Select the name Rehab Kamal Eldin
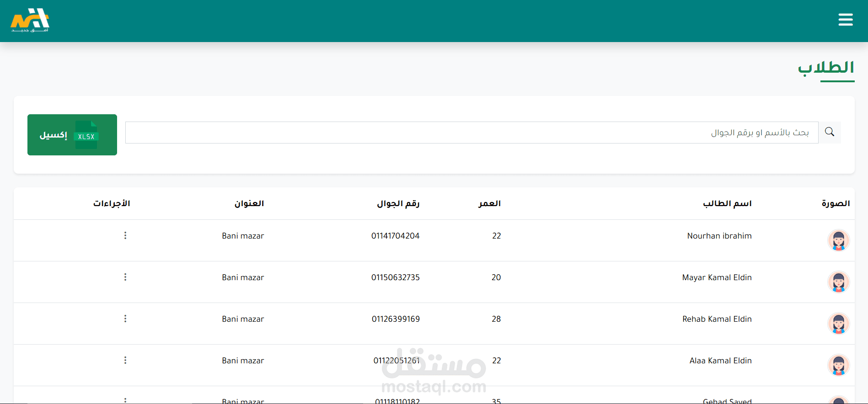The width and height of the screenshot is (868, 404). pyautogui.click(x=717, y=319)
